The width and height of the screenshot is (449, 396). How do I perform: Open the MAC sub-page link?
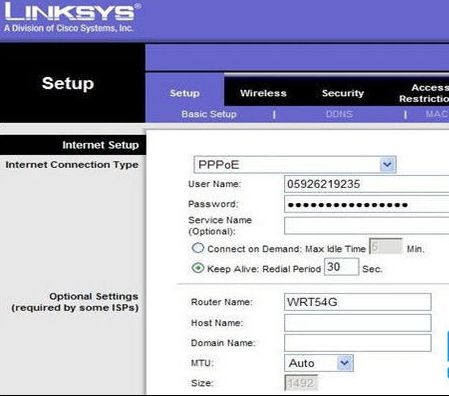pos(437,114)
